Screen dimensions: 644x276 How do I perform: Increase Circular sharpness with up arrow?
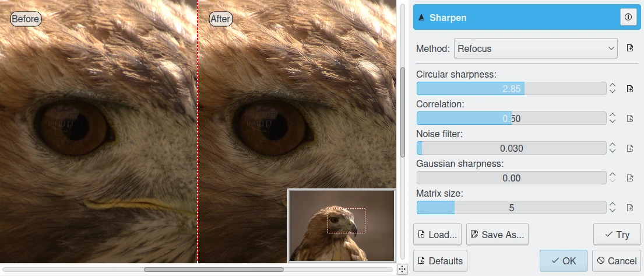coord(613,85)
